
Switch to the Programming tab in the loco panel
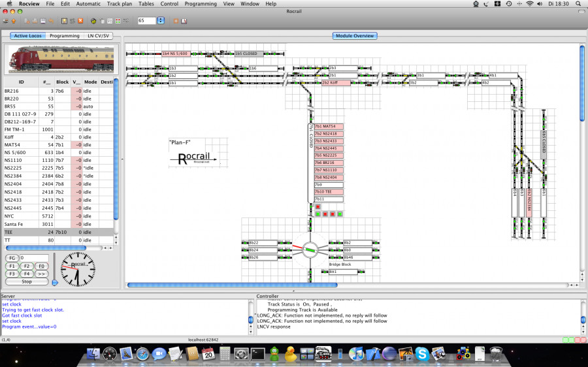(65, 36)
